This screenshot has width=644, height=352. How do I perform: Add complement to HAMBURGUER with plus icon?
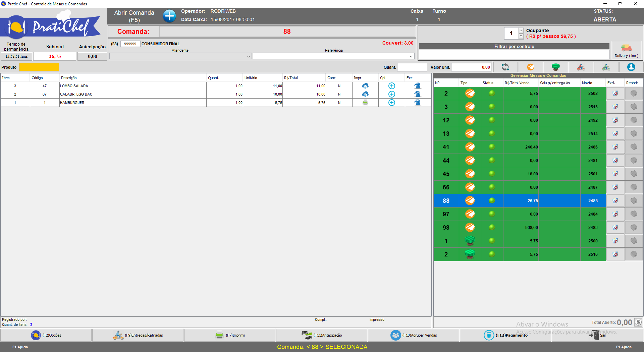(391, 103)
